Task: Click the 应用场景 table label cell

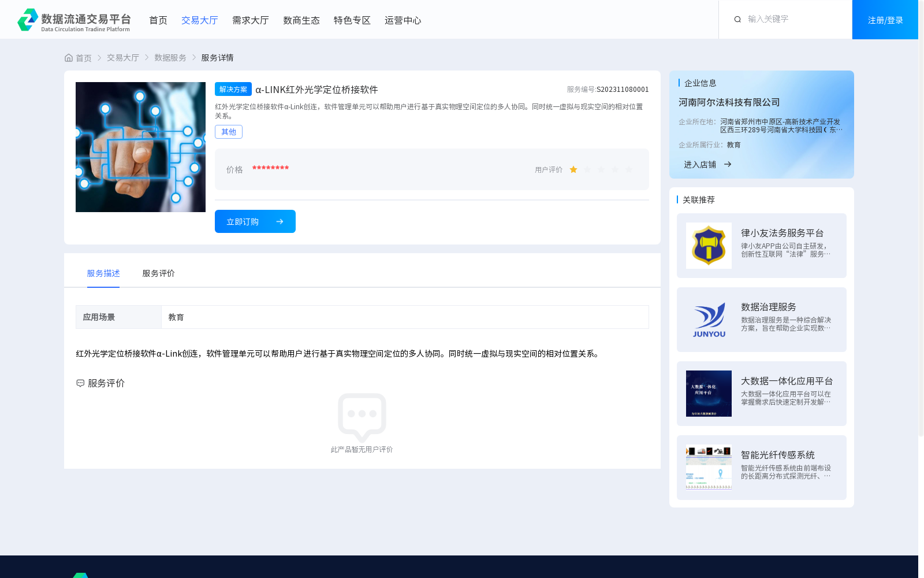Action: [118, 317]
